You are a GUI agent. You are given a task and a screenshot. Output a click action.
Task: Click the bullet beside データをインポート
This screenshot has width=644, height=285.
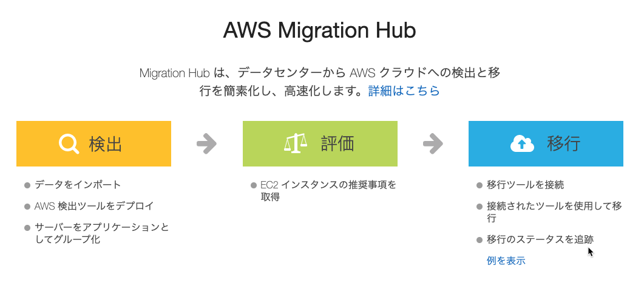coord(27,185)
